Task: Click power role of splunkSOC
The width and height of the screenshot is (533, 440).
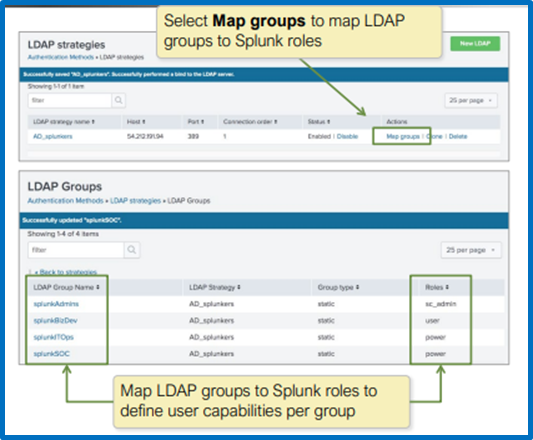Action: pos(435,354)
